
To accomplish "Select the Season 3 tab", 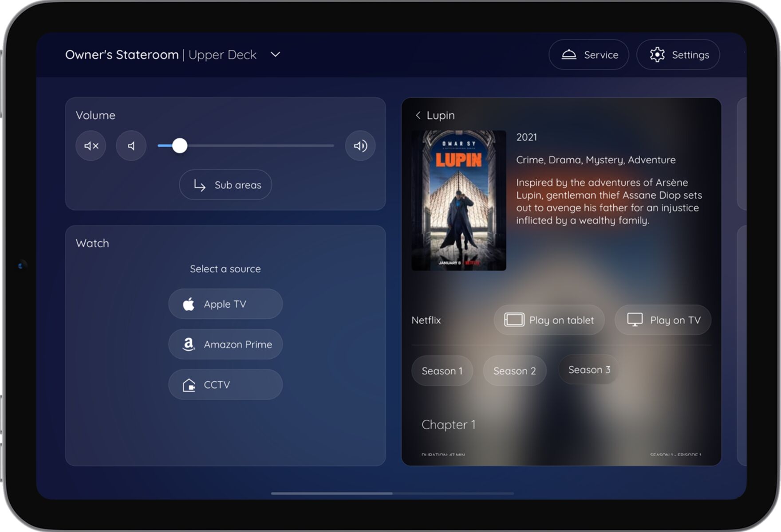I will (589, 370).
